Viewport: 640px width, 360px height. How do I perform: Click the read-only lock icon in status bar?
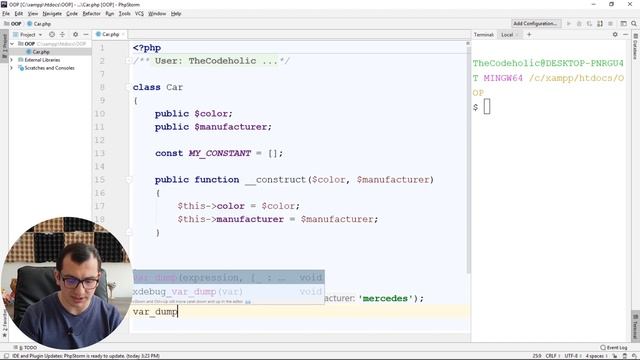[615, 356]
